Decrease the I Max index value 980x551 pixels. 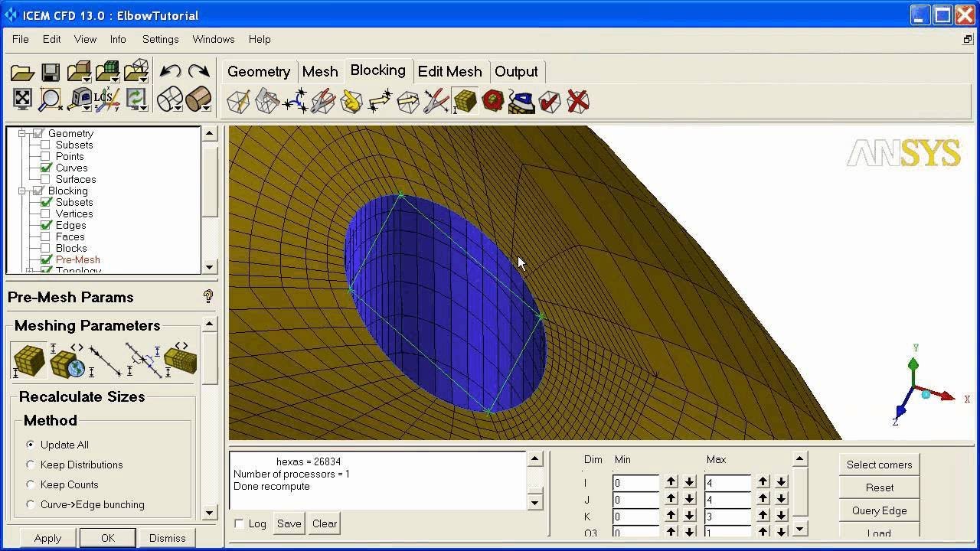pos(781,482)
